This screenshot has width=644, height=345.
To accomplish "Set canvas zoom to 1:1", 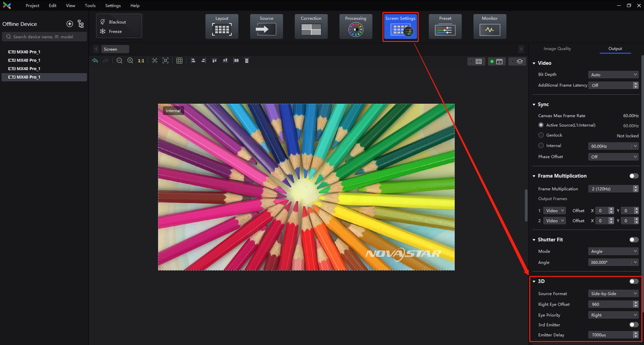I will [141, 61].
